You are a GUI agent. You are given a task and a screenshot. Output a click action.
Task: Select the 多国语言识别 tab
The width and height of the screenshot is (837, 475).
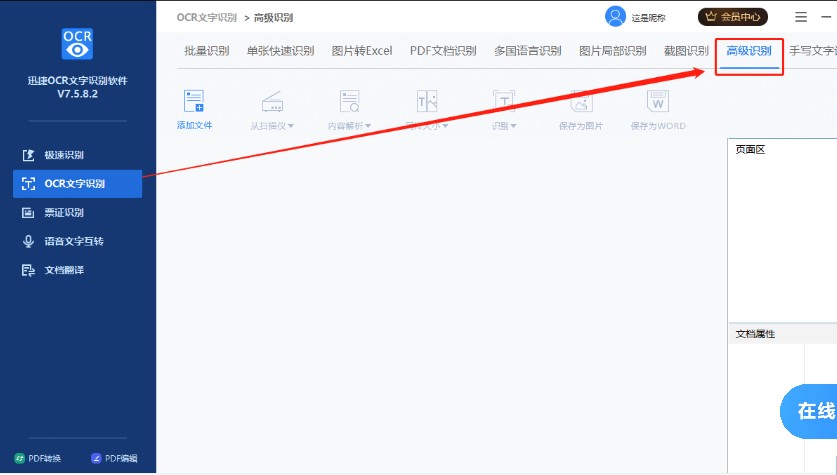(x=527, y=51)
